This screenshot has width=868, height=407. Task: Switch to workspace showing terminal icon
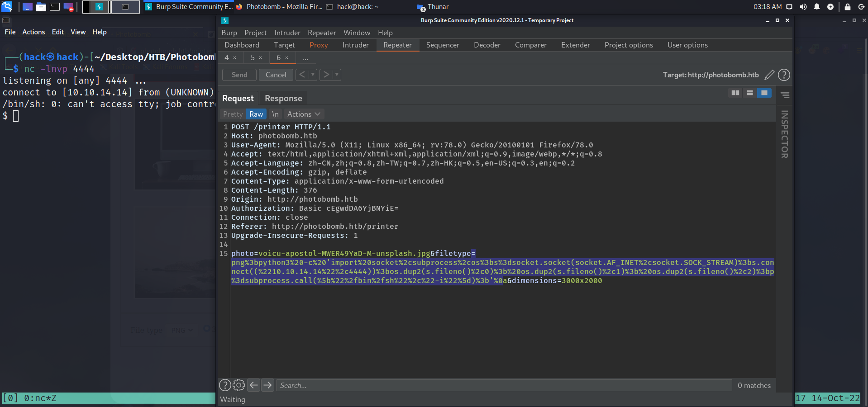(x=125, y=7)
